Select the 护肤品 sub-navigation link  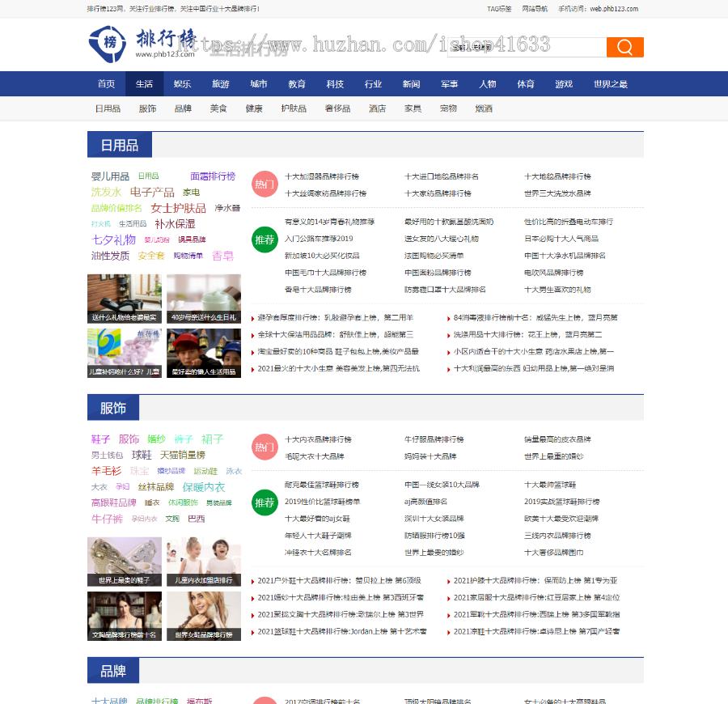[x=294, y=108]
